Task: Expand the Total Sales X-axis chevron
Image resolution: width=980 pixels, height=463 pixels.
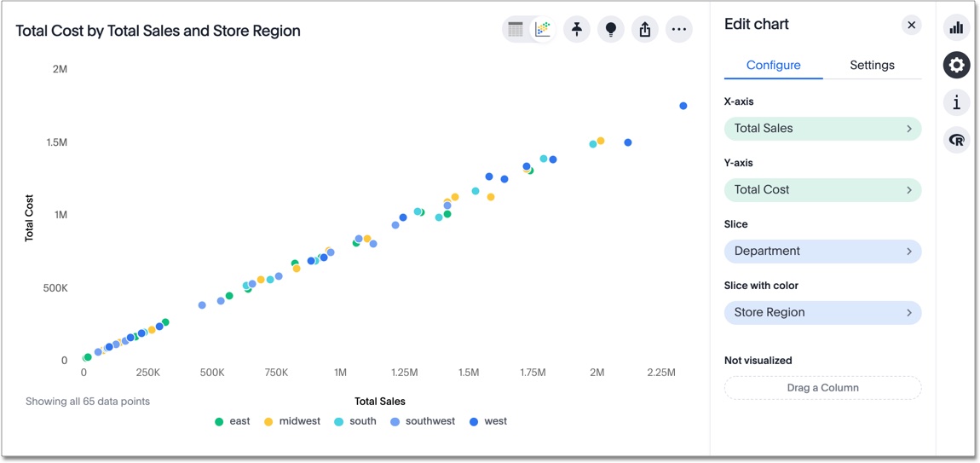Action: click(909, 128)
